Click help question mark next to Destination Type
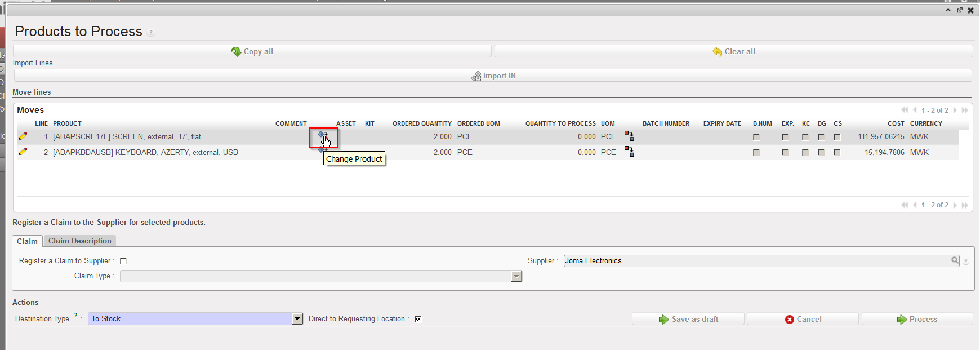The image size is (980, 350). click(75, 316)
